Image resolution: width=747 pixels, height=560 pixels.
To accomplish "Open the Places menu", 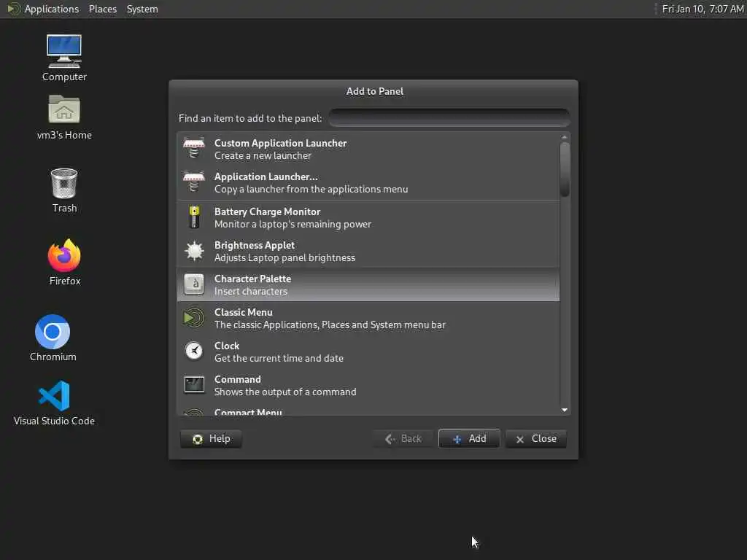I will tap(102, 9).
